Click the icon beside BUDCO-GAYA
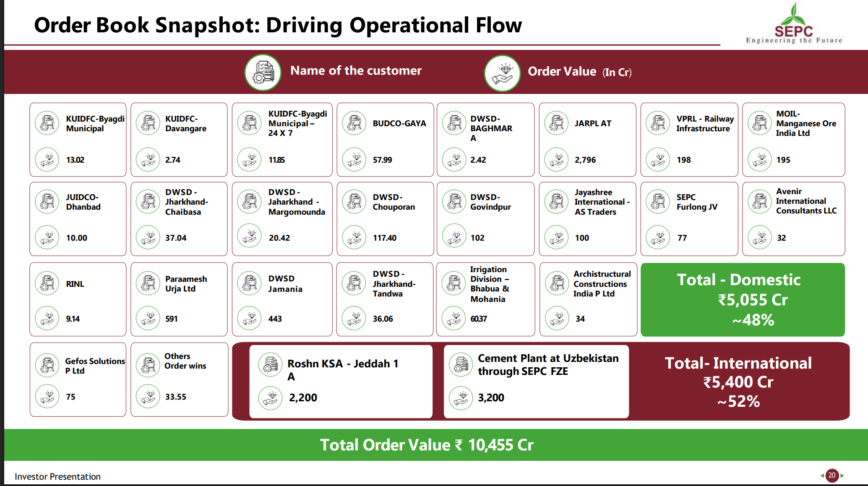Screen dimensions: 868x486 tap(354, 123)
